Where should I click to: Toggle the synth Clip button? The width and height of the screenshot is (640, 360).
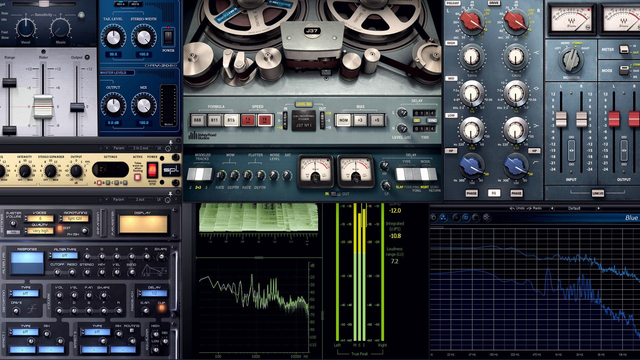[x=162, y=308]
